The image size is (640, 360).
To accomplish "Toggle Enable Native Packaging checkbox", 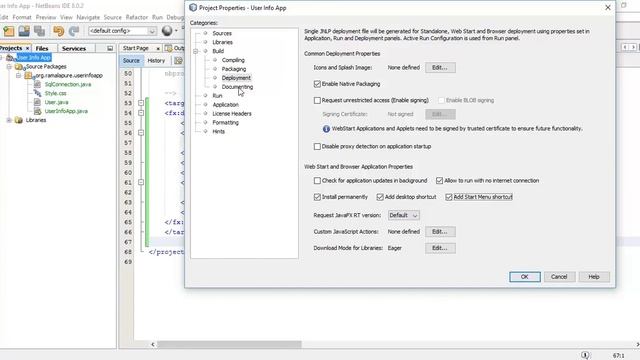I will coord(317,84).
